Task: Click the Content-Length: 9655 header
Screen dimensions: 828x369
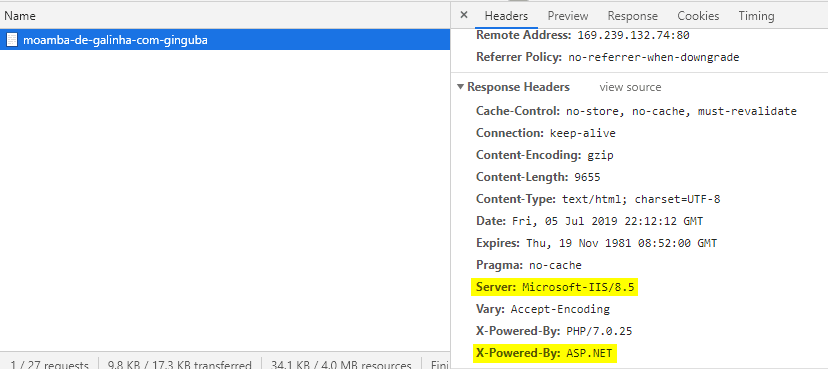Action: pyautogui.click(x=538, y=177)
